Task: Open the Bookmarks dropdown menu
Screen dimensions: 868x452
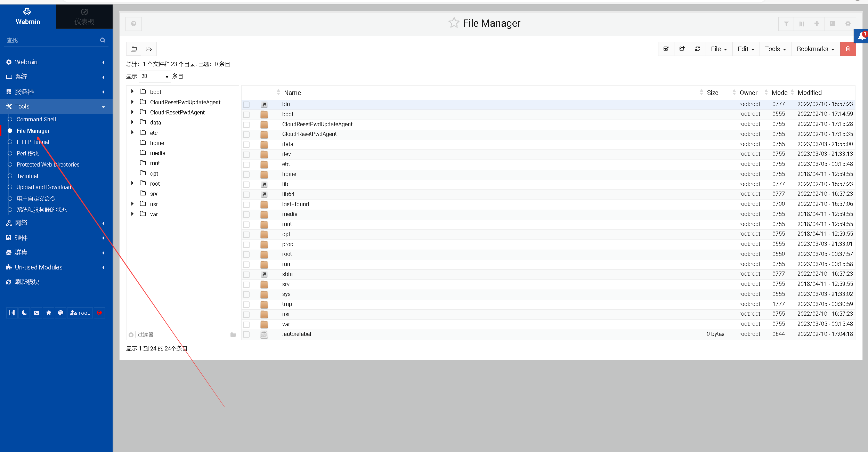Action: coord(815,49)
